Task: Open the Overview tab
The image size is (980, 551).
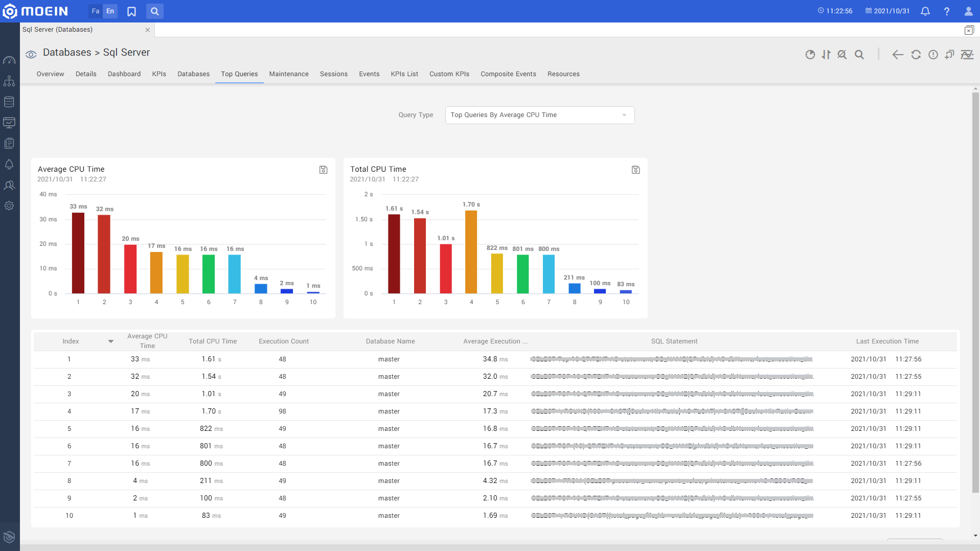Action: coord(50,74)
